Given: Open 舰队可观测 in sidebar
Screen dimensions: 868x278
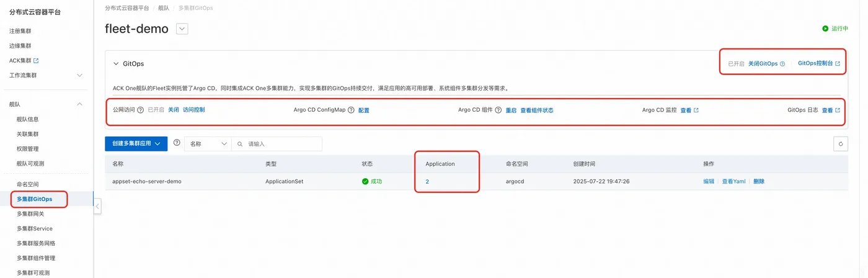Looking at the screenshot, I should [x=30, y=164].
